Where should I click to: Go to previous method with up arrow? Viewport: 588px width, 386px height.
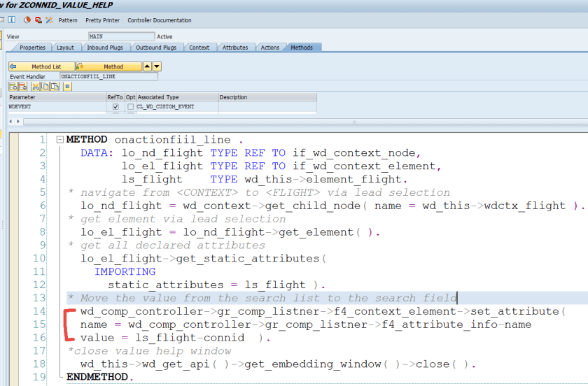tap(147, 66)
